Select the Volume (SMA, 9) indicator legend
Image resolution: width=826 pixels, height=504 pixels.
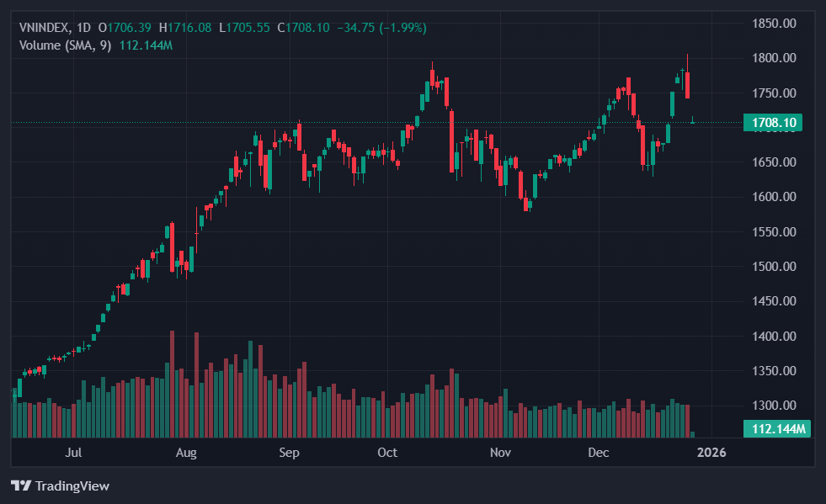pyautogui.click(x=65, y=45)
